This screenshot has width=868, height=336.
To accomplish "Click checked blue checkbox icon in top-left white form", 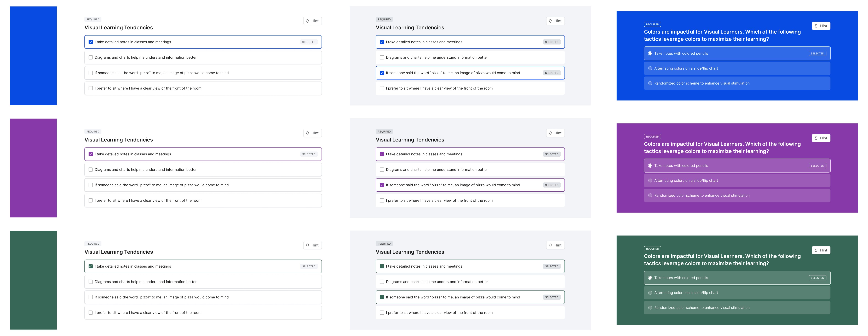I will point(91,42).
